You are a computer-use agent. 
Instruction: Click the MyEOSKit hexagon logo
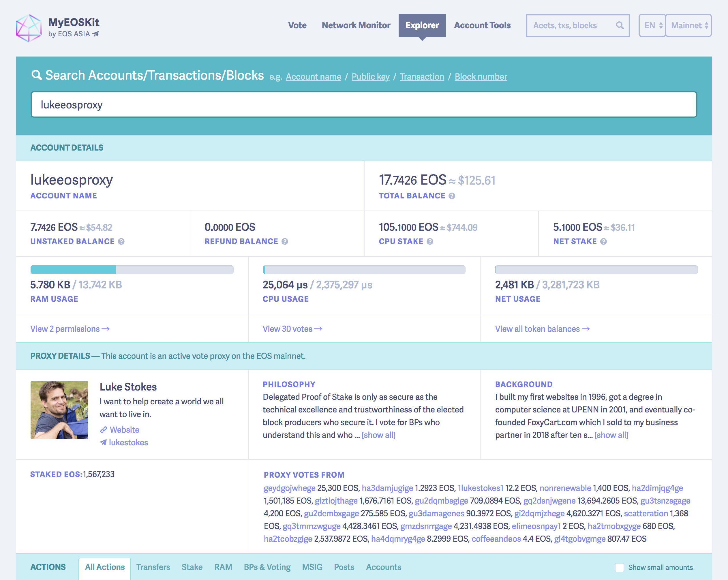click(29, 28)
